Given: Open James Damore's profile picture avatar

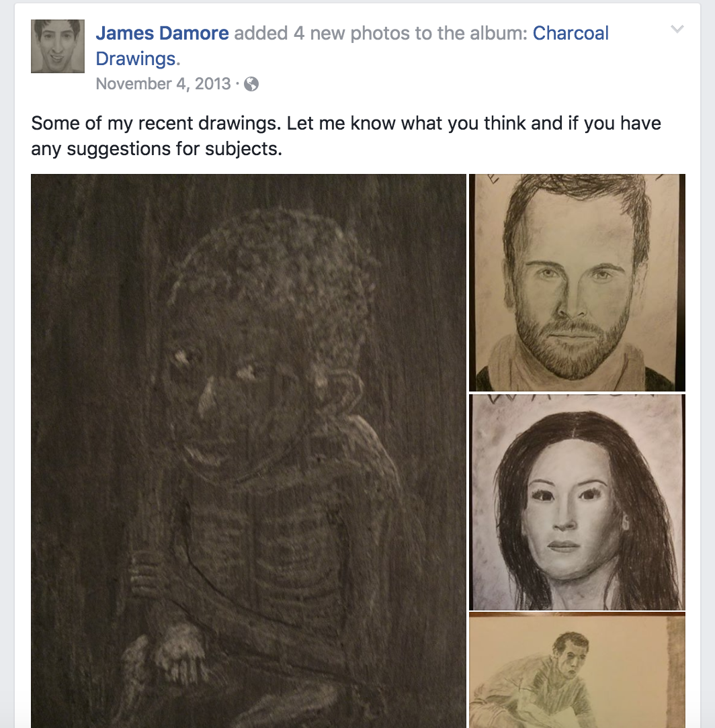Looking at the screenshot, I should [58, 46].
